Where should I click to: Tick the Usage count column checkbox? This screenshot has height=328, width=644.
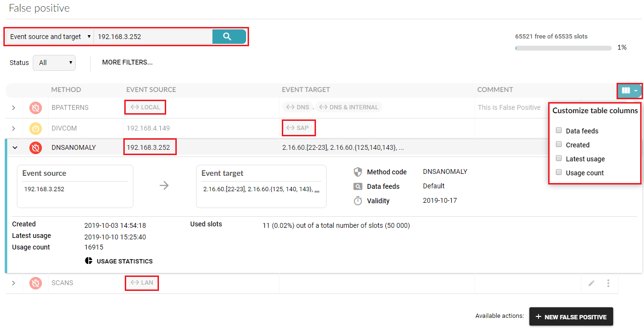tap(559, 172)
